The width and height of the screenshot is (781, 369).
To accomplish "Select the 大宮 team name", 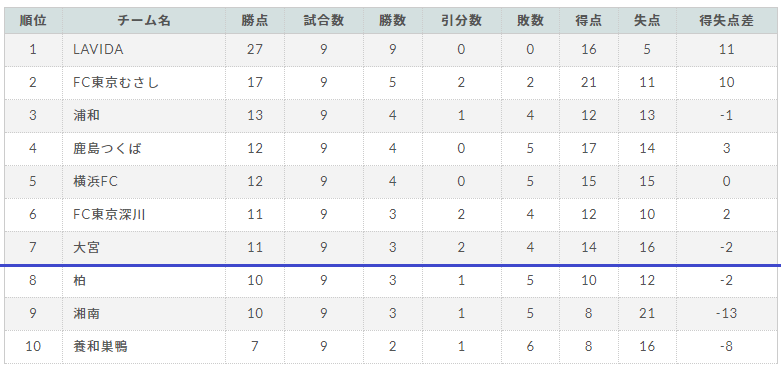I will coord(87,247).
